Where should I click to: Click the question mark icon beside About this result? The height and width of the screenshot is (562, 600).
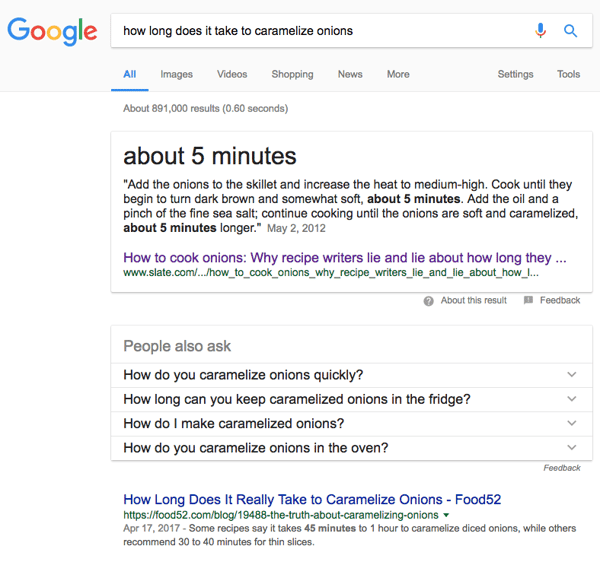tap(428, 300)
